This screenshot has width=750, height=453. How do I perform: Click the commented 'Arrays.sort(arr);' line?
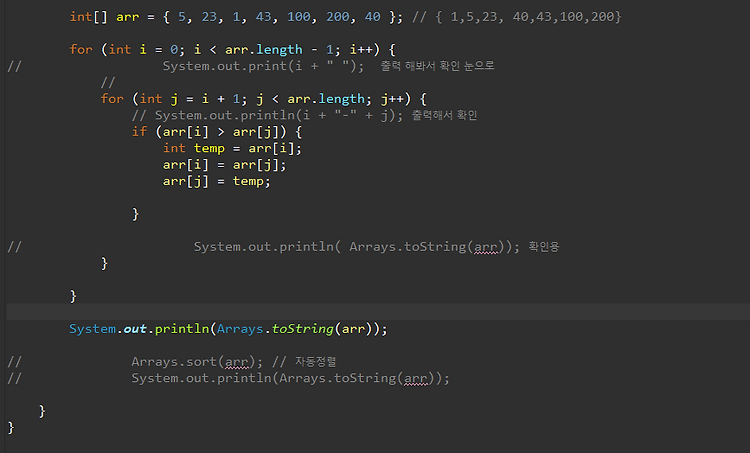click(x=197, y=362)
